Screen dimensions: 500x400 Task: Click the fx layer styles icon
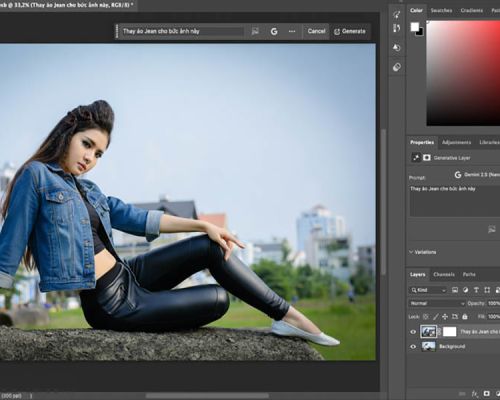[x=475, y=394]
